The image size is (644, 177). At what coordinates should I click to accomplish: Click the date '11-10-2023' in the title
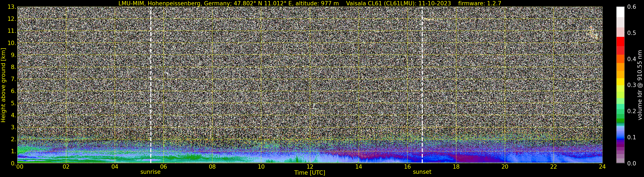tap(435, 3)
